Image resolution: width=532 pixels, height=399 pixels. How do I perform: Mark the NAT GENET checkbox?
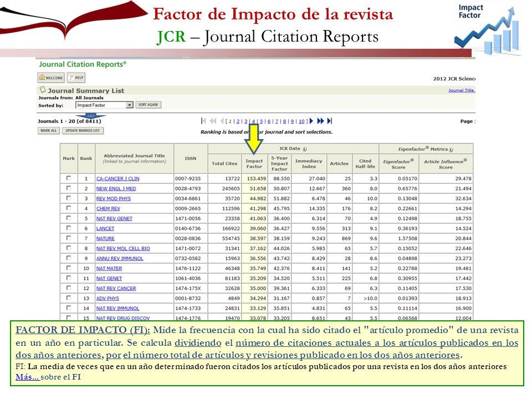[69, 278]
